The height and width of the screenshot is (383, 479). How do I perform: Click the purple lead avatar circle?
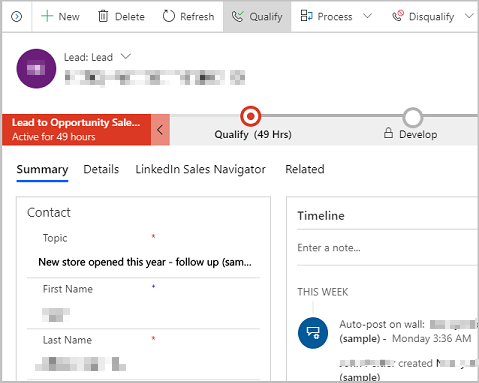click(36, 69)
